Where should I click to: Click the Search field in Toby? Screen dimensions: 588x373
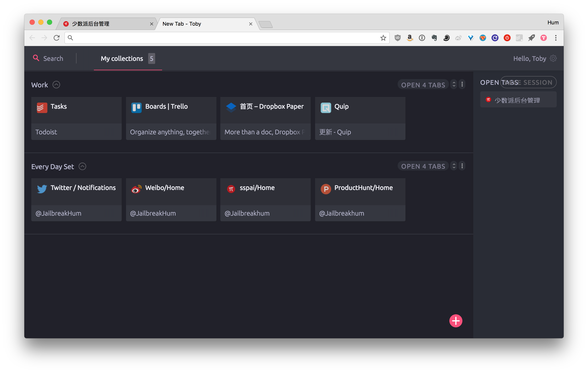coord(53,59)
